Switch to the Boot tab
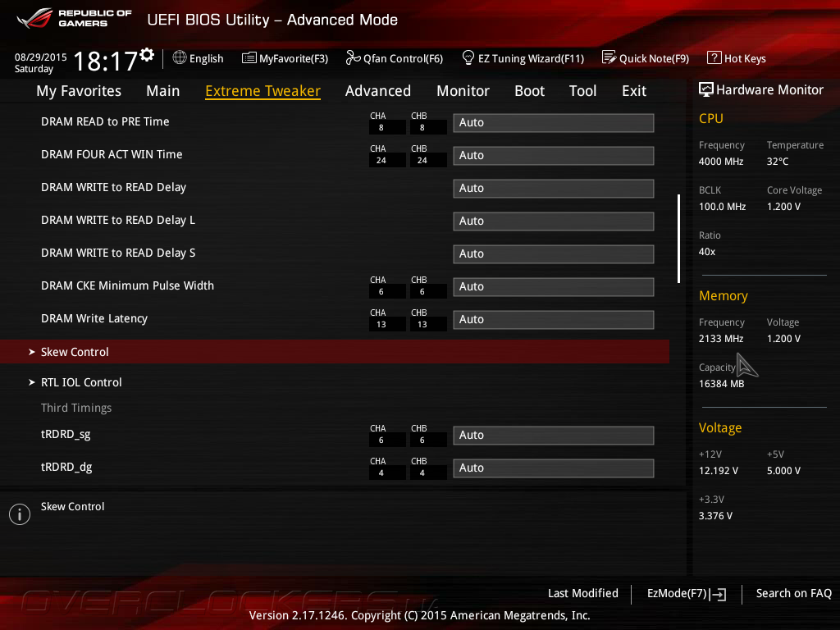Viewport: 840px width, 630px height. pos(529,91)
